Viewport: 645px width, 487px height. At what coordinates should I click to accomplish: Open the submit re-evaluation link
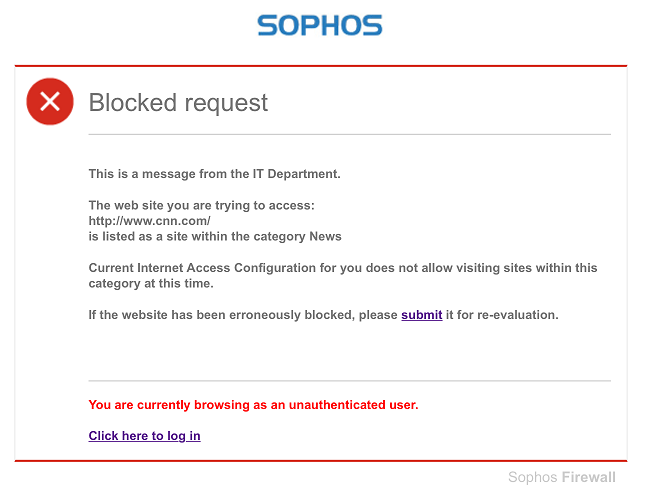point(422,315)
